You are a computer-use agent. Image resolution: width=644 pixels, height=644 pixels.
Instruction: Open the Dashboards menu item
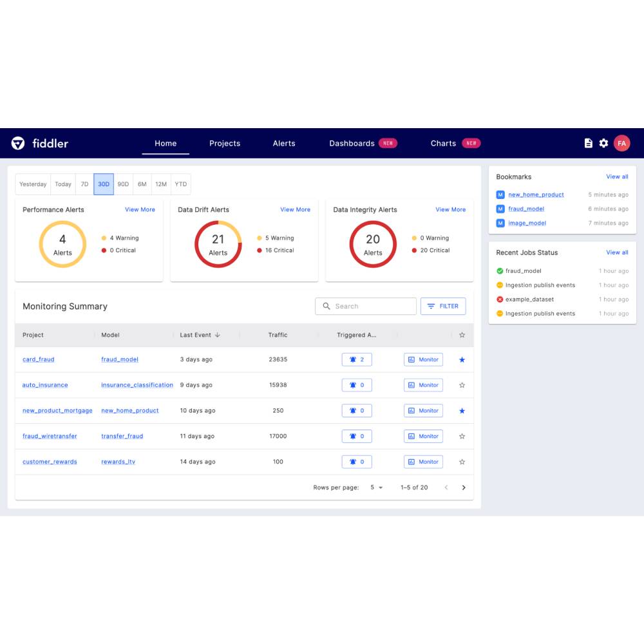pos(352,143)
